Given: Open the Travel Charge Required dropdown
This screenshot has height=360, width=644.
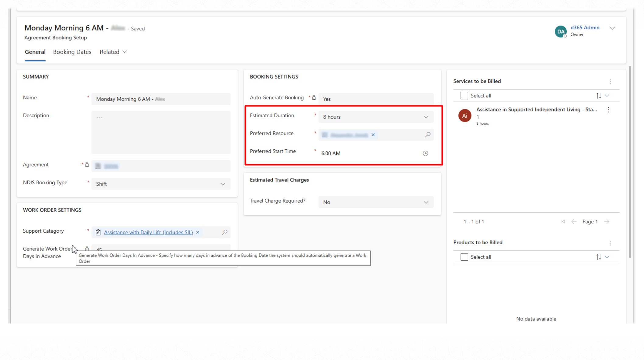Looking at the screenshot, I should coord(425,202).
